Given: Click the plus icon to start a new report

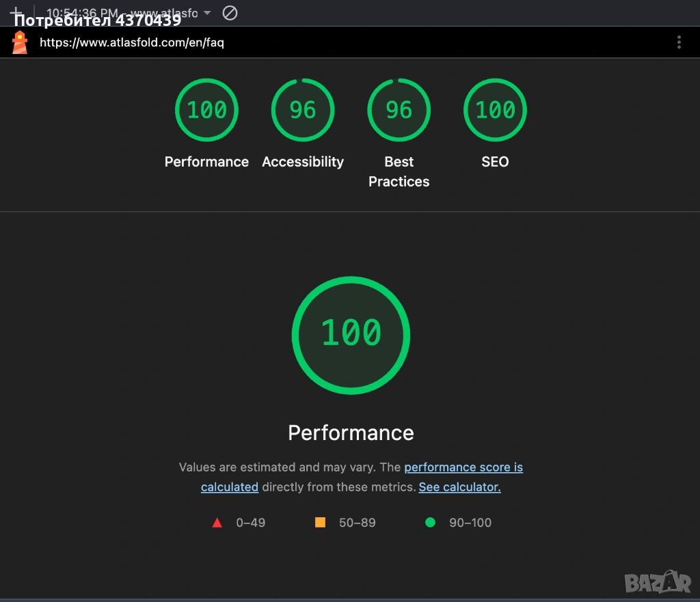Looking at the screenshot, I should coord(15,12).
